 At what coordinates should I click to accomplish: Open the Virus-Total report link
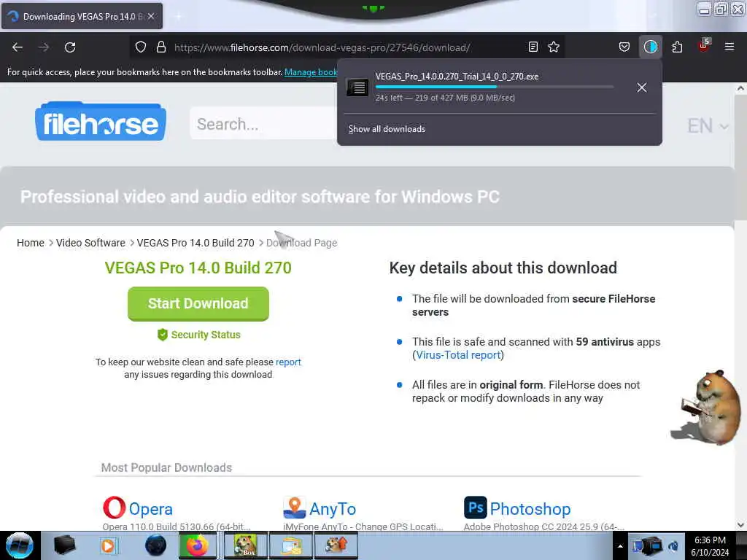click(458, 355)
